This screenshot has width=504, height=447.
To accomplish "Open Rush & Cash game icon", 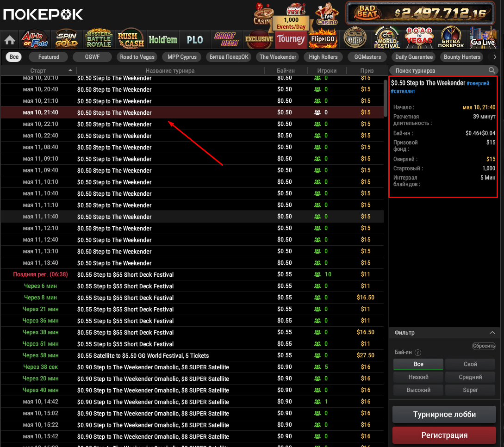I will click(131, 39).
